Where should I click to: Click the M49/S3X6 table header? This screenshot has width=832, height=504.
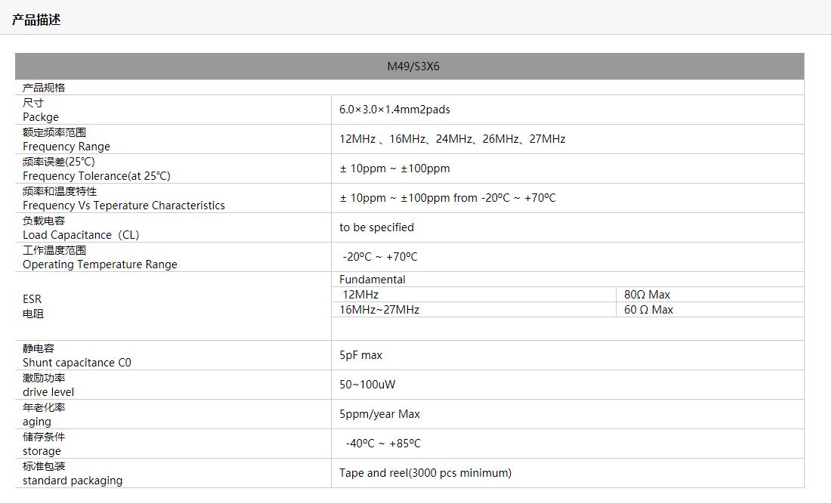point(413,66)
